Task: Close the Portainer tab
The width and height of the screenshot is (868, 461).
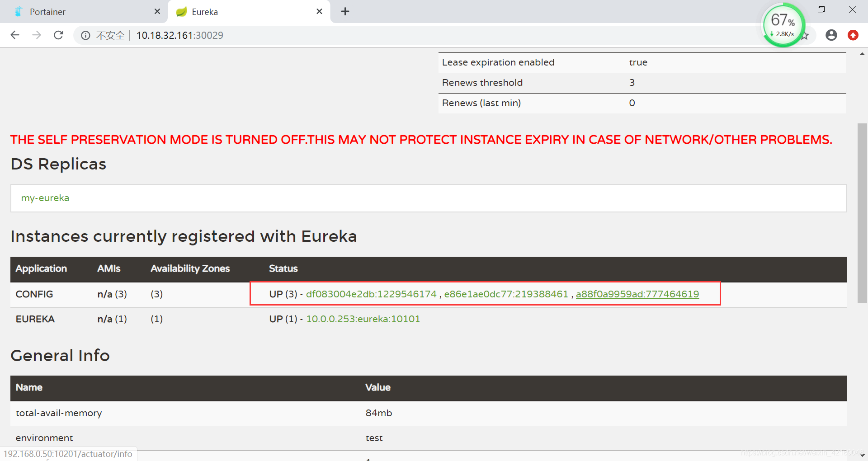Action: [157, 11]
